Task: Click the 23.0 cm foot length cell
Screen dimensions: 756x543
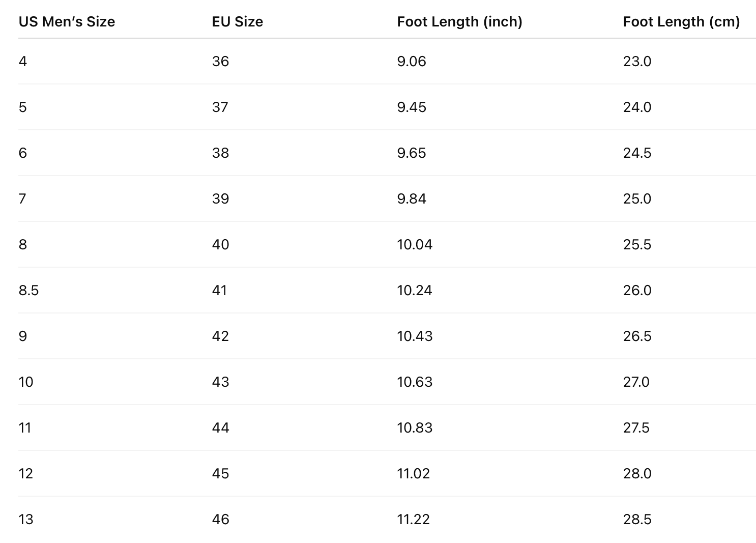Action: point(637,62)
